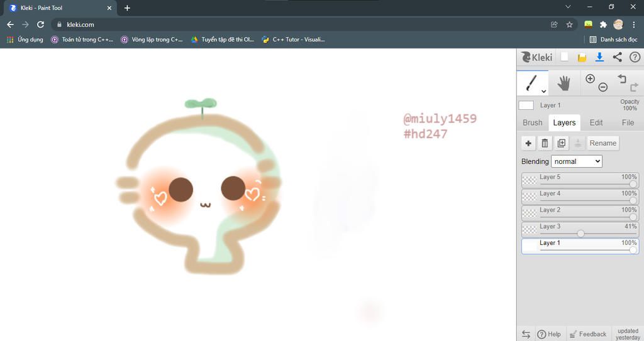Open the Ứng dụng apps shortcut
The image size is (644, 341).
click(x=25, y=40)
